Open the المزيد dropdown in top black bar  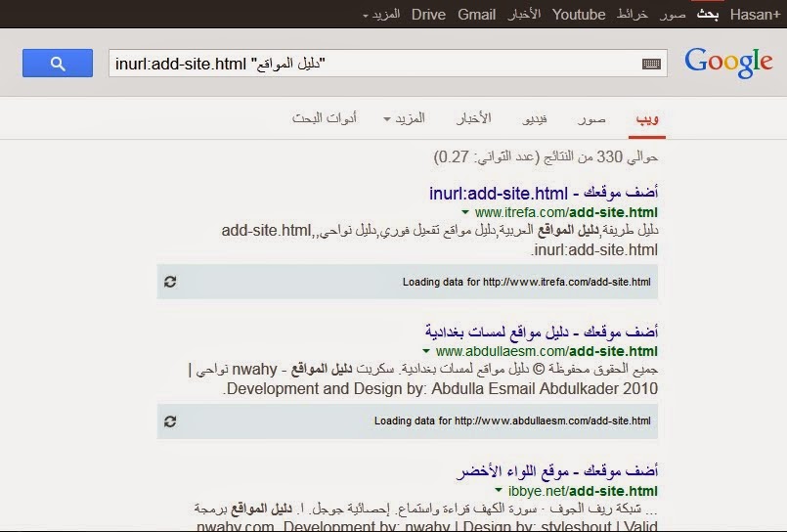pyautogui.click(x=381, y=15)
